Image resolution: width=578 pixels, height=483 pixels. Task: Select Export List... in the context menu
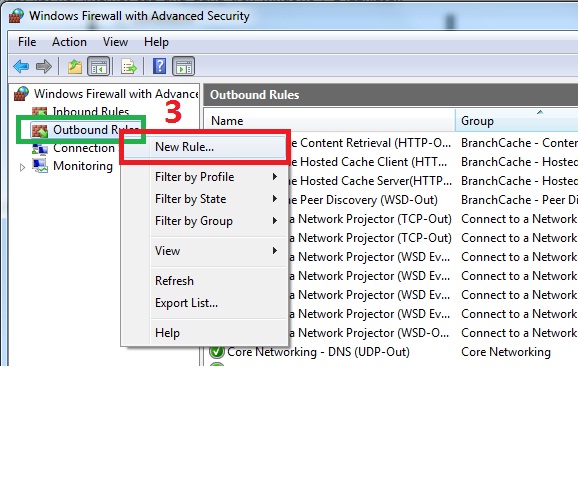point(187,303)
